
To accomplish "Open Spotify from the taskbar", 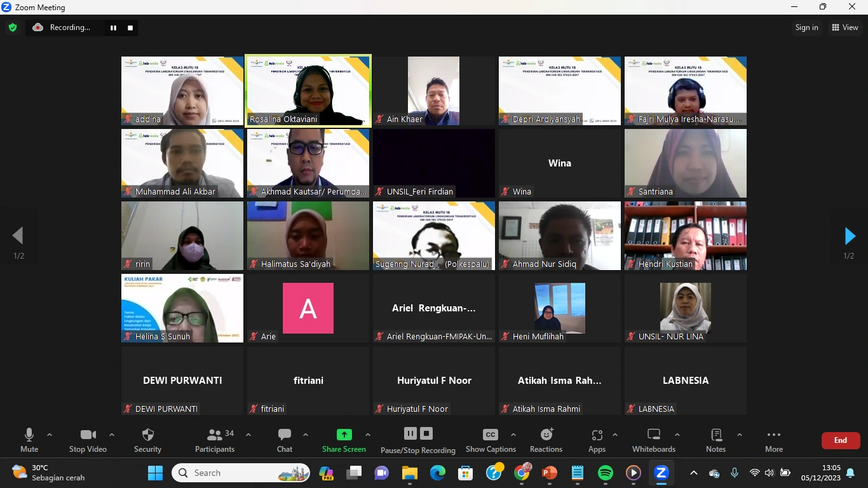I will 606,473.
